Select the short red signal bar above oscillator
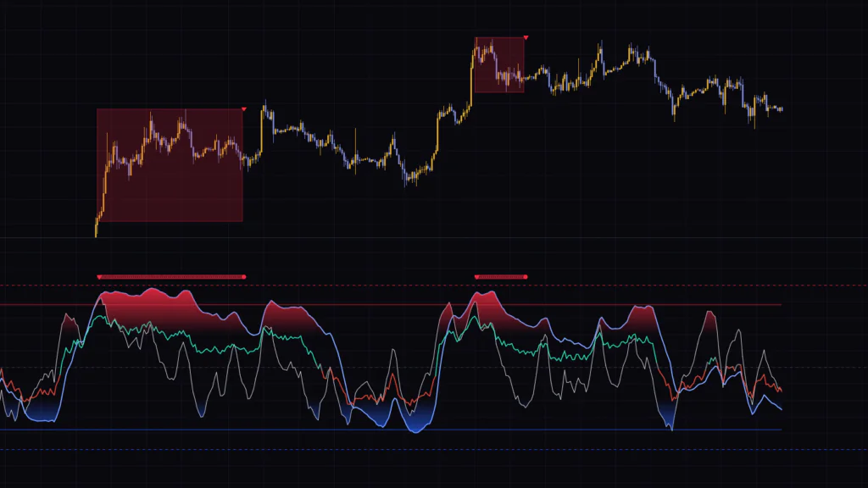 pyautogui.click(x=501, y=277)
